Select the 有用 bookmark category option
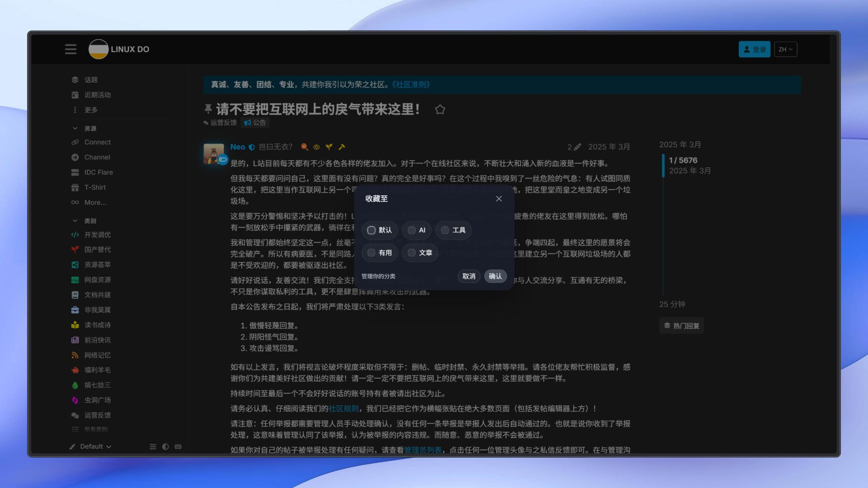 pos(380,253)
